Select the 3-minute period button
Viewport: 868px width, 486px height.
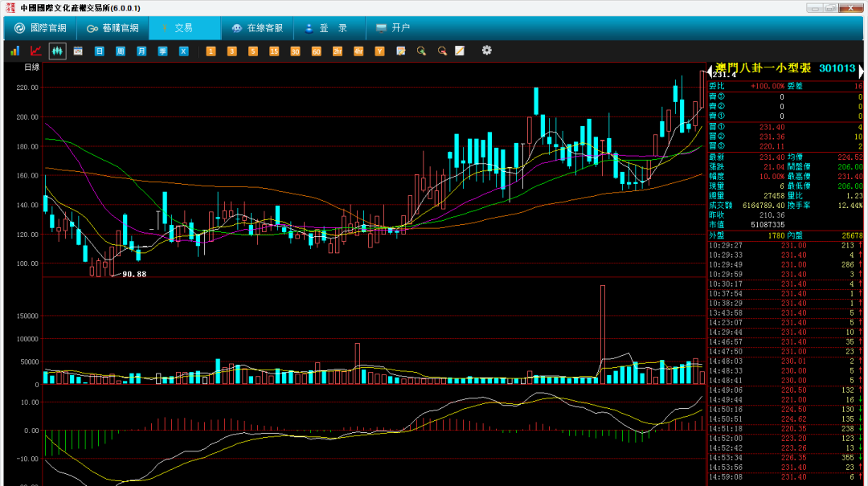[231, 51]
